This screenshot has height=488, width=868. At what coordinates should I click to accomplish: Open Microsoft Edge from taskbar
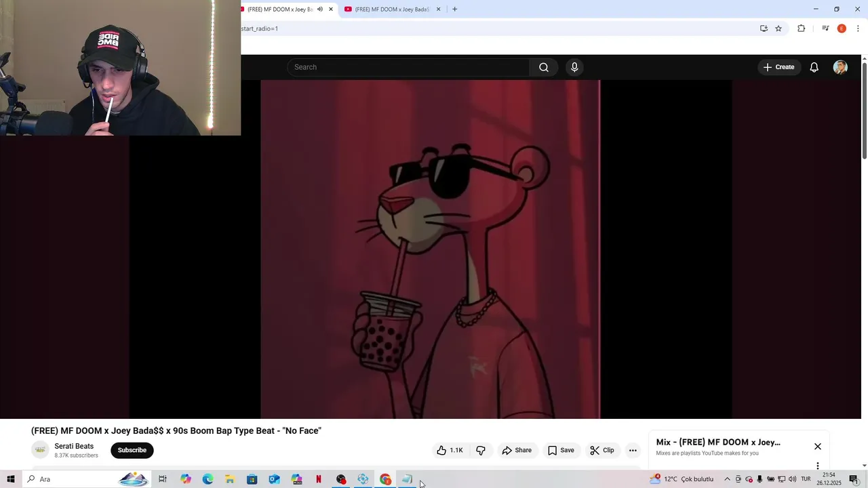click(x=208, y=479)
